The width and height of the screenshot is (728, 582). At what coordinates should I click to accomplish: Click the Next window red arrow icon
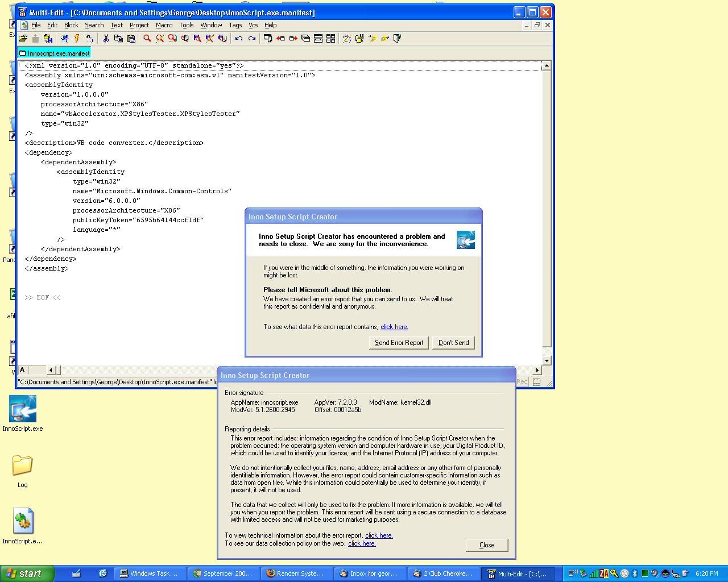[293, 38]
